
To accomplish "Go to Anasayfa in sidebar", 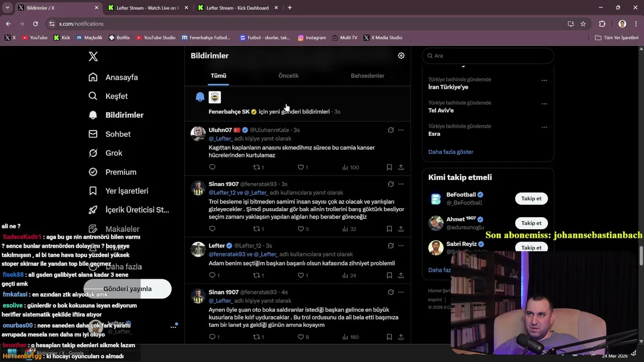I will [x=113, y=77].
